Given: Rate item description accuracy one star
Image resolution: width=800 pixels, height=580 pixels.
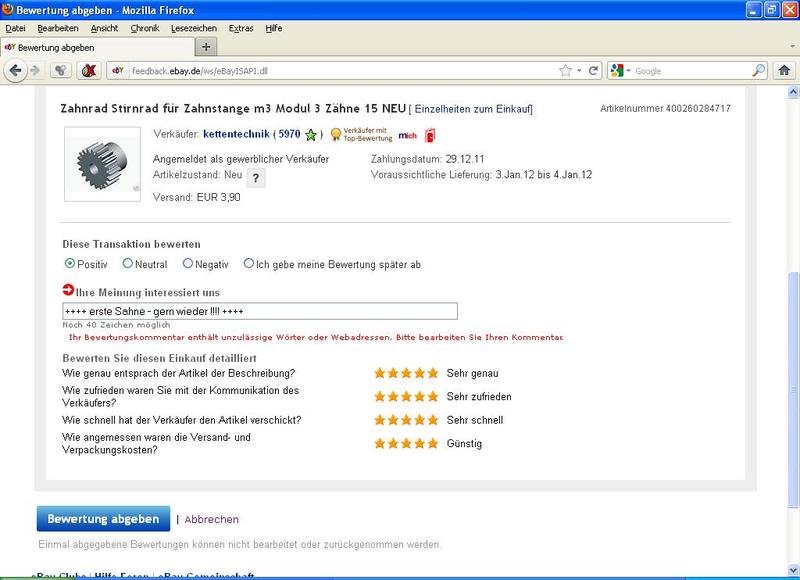Looking at the screenshot, I should point(380,373).
